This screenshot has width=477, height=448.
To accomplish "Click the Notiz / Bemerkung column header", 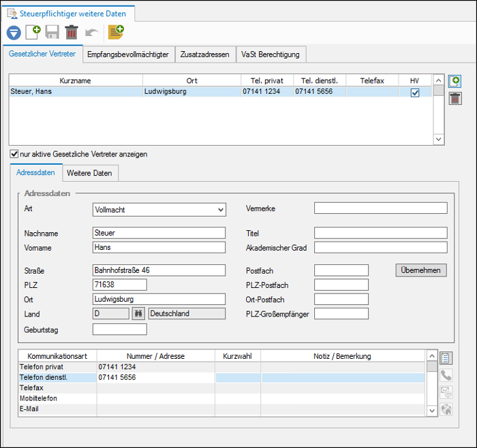I will click(343, 356).
